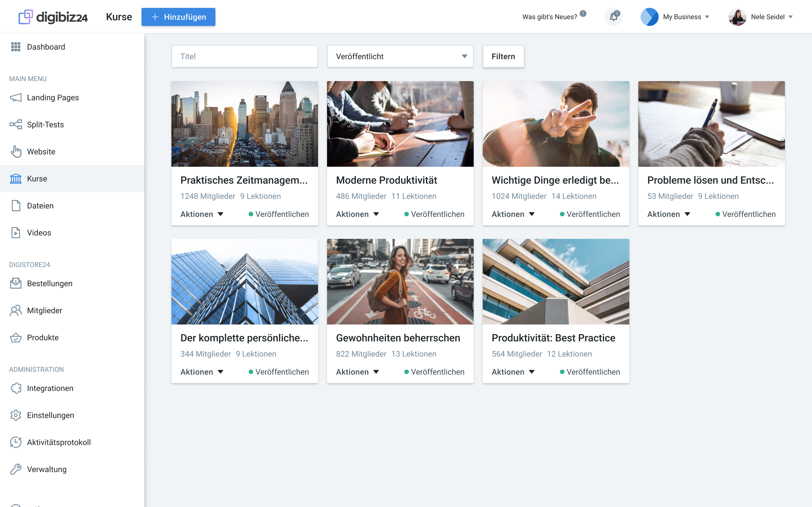The width and height of the screenshot is (812, 507).
Task: Click the Integrationen puzzle icon
Action: 16,388
